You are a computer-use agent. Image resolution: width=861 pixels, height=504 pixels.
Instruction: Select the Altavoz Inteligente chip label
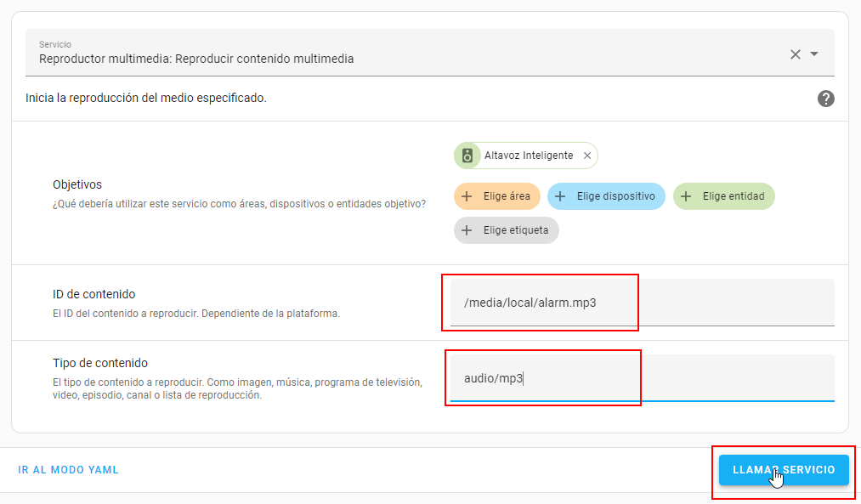point(528,156)
